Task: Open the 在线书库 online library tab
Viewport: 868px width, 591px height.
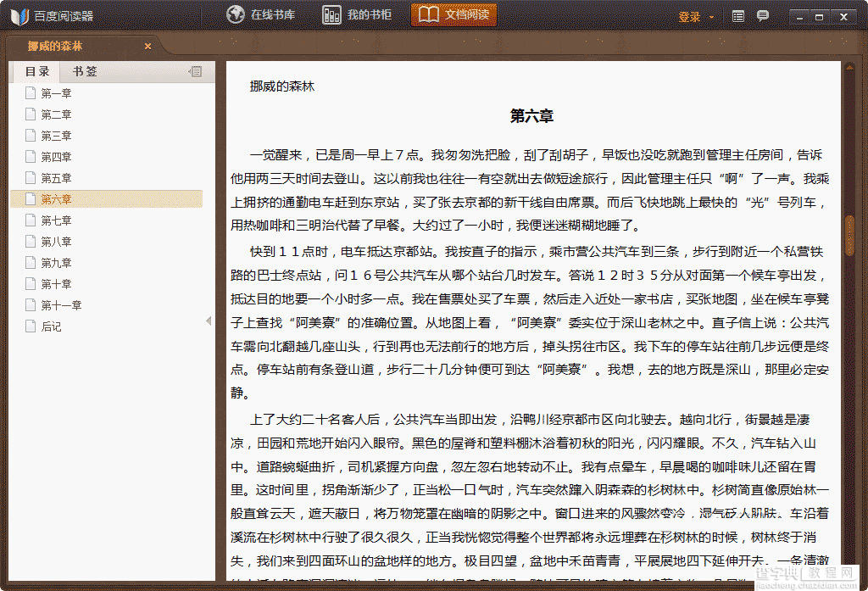Action: pos(261,14)
